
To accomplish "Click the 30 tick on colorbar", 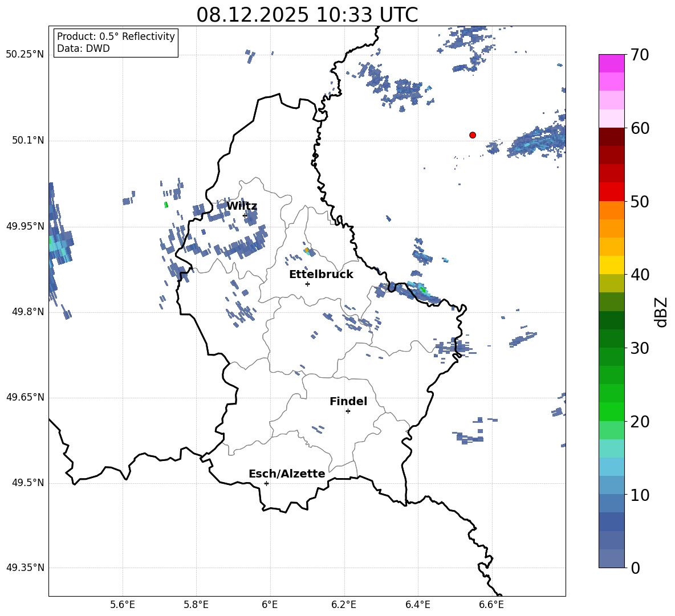I will pyautogui.click(x=640, y=348).
